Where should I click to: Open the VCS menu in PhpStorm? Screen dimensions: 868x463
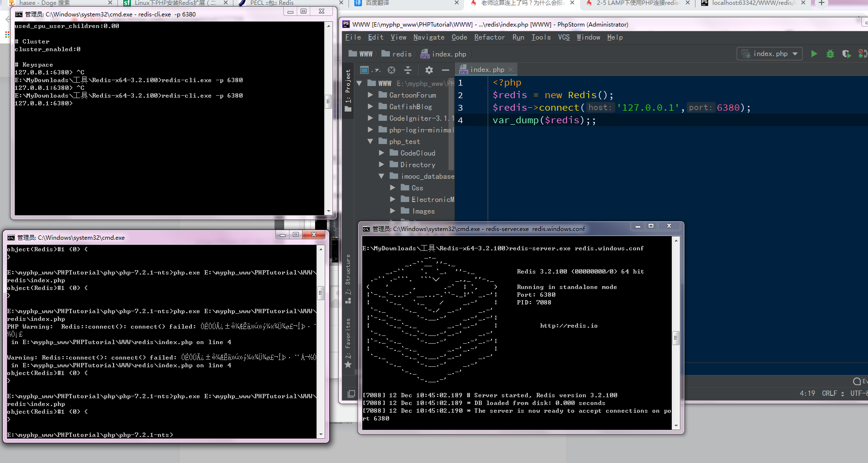564,37
